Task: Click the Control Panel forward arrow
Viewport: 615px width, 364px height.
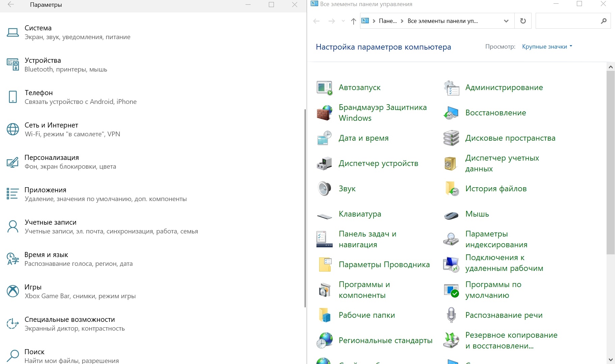Action: [332, 21]
